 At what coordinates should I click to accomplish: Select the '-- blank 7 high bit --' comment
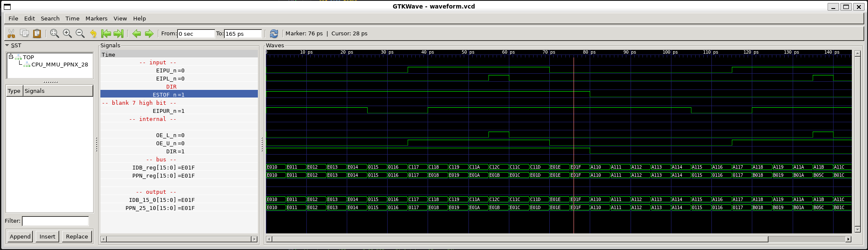[179, 103]
